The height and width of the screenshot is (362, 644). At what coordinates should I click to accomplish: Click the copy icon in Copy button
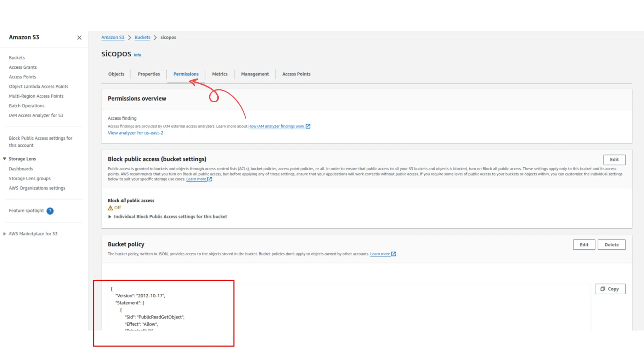click(603, 289)
